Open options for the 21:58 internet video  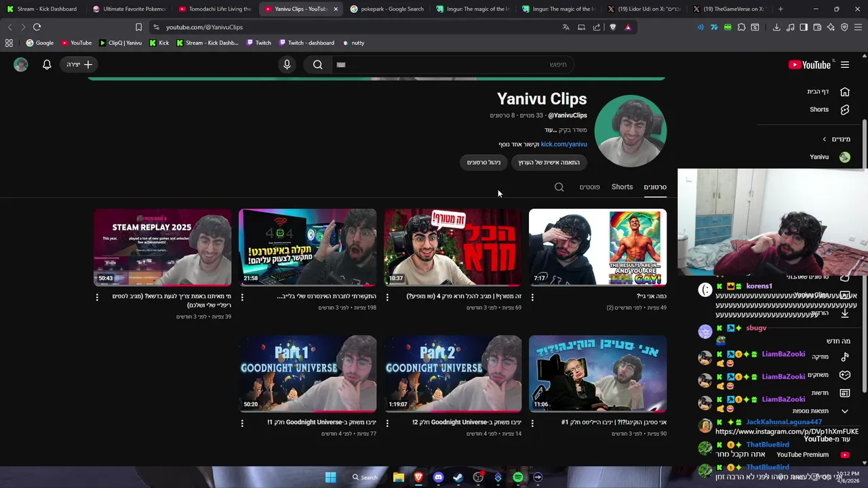[x=242, y=297]
